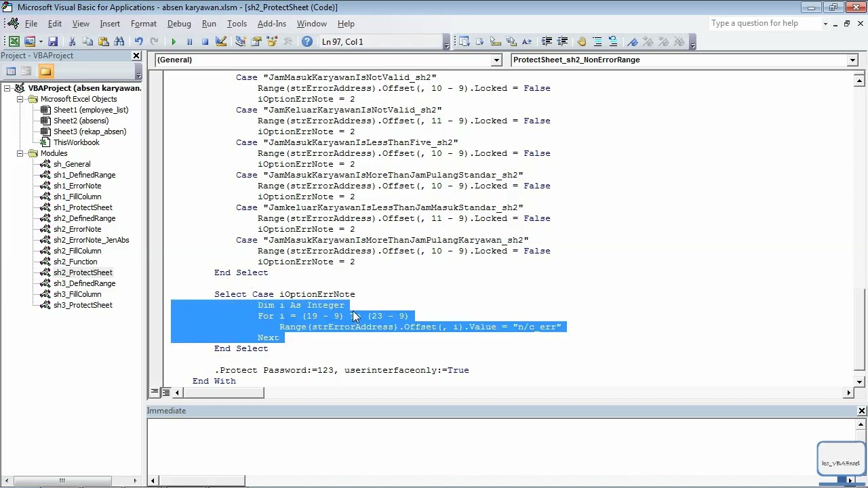Viewport: 868px width, 488px height.
Task: Click the Outdent icon in edit toolbar
Action: click(x=562, y=41)
